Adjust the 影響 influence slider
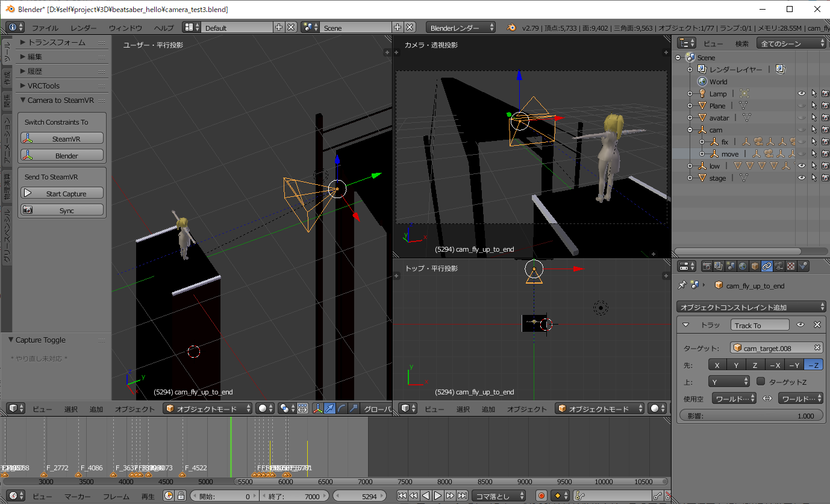 click(x=750, y=415)
